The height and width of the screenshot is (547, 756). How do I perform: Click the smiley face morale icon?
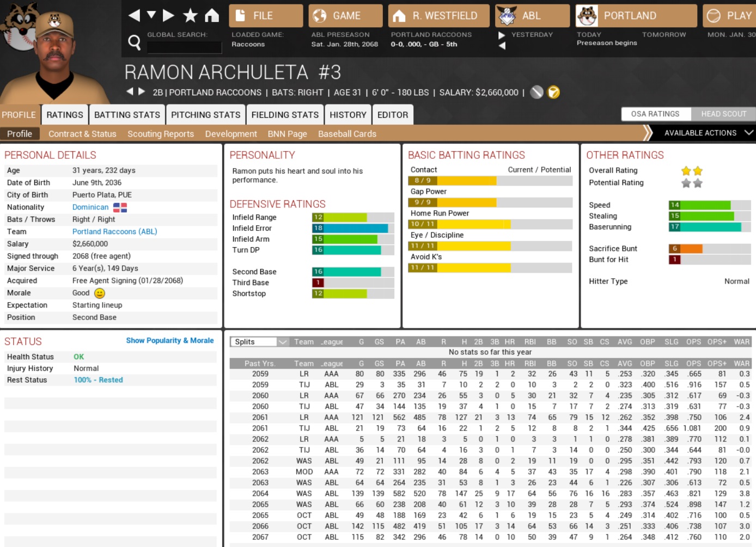coord(100,293)
